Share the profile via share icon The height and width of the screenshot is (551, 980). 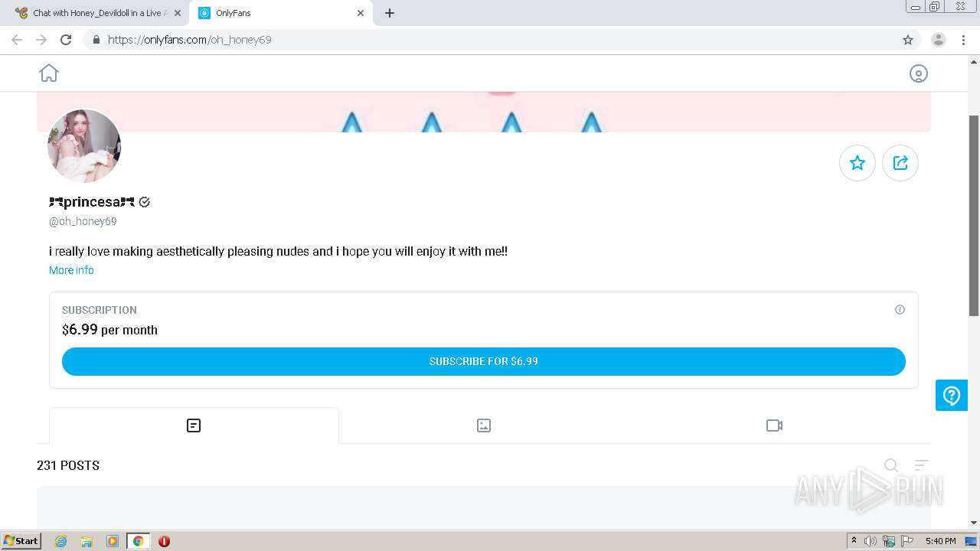900,162
